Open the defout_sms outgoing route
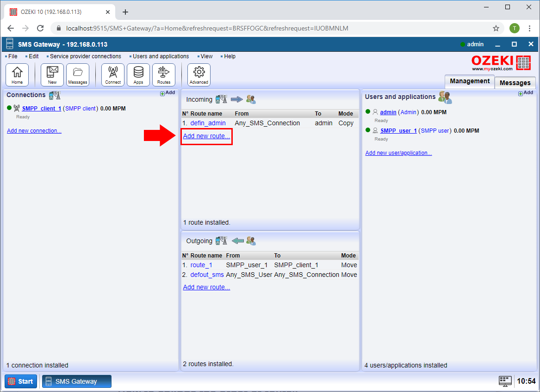This screenshot has width=540, height=392. point(207,275)
